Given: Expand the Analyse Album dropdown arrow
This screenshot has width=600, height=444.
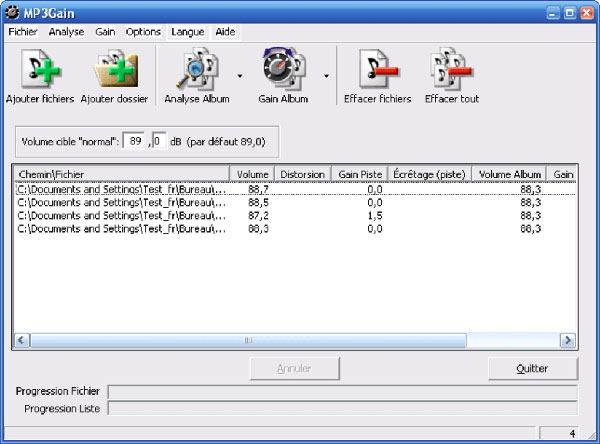Looking at the screenshot, I should click(240, 75).
